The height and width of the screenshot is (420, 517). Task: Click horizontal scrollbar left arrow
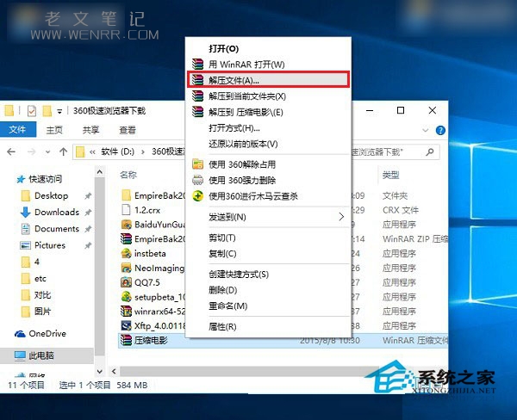click(114, 372)
